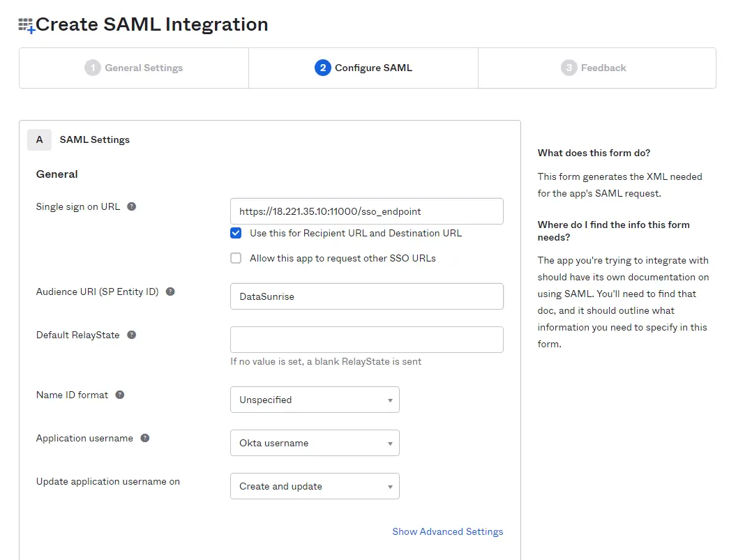This screenshot has height=560, width=729.
Task: Select the Configure SAML step tab
Action: (x=363, y=68)
